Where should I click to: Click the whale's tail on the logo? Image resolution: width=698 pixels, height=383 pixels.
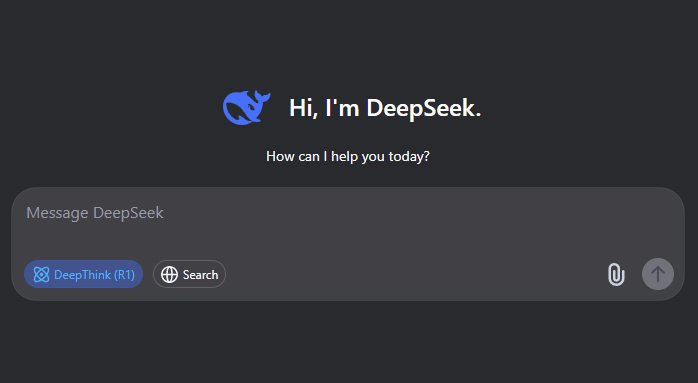(x=263, y=98)
